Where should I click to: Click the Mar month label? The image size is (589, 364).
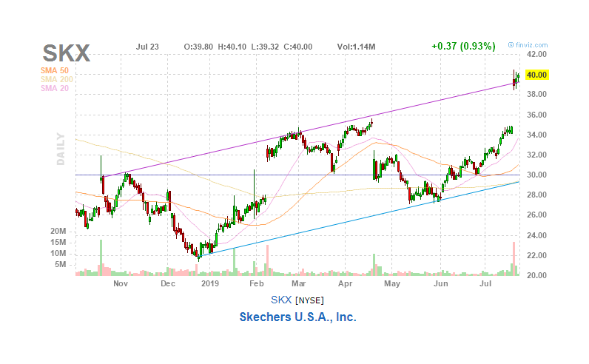(299, 283)
